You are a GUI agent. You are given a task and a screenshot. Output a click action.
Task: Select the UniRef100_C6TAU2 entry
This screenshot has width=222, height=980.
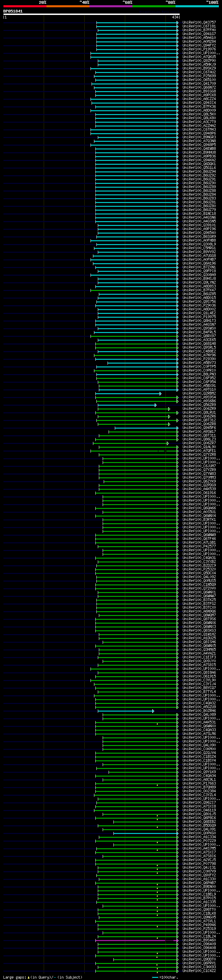click(199, 72)
